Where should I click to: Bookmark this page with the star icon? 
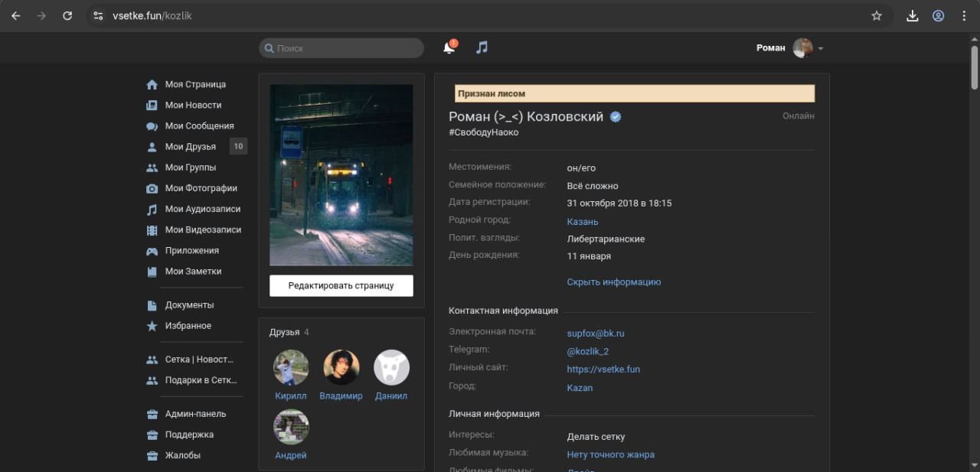[877, 15]
